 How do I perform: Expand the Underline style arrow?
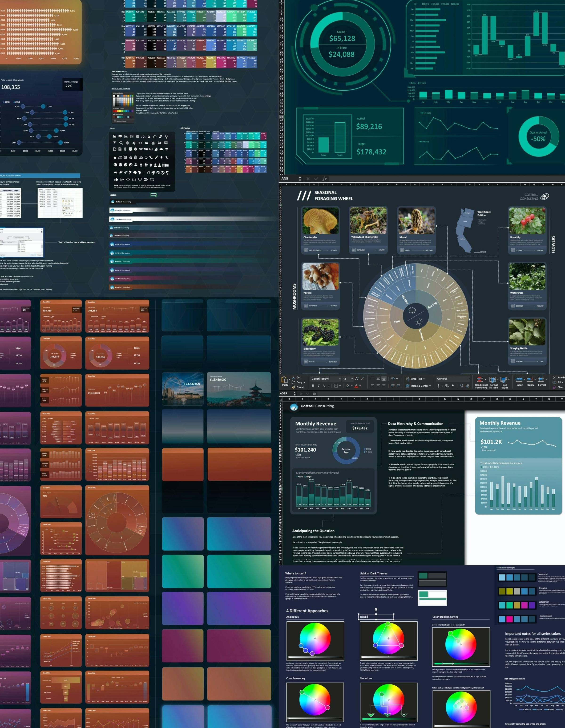pyautogui.click(x=329, y=386)
